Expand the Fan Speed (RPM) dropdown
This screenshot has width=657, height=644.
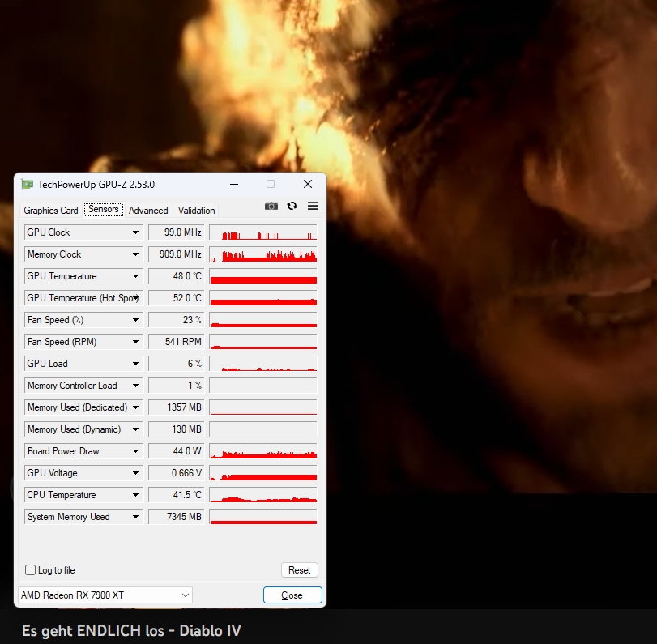coord(135,342)
